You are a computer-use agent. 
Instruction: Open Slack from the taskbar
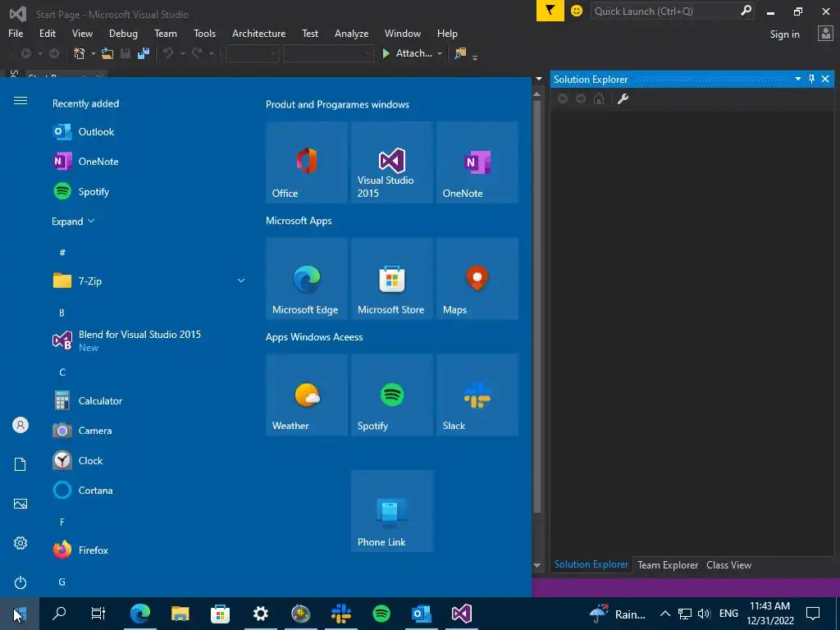tap(341, 614)
